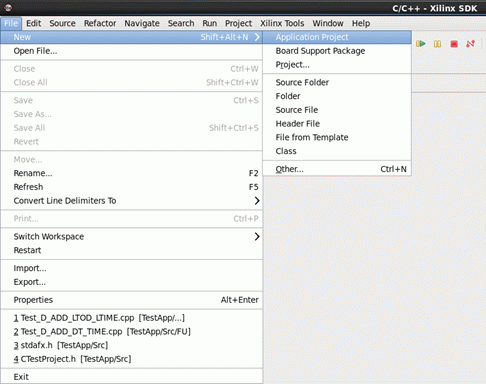
Task: Select Application Project from the New submenu
Action: tap(337, 37)
